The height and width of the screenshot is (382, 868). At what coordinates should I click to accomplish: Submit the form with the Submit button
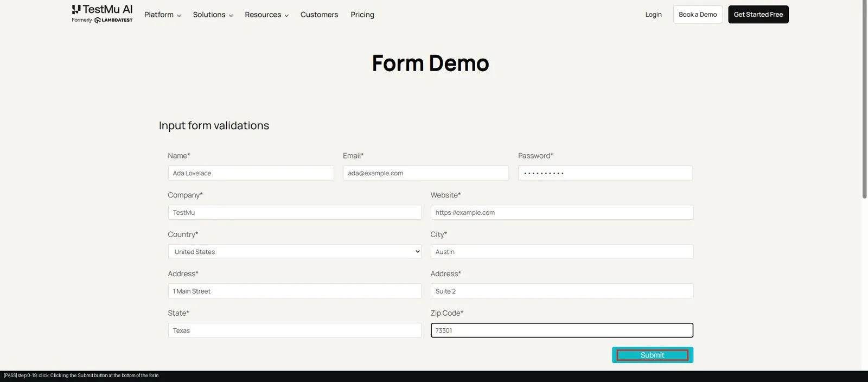click(x=653, y=355)
